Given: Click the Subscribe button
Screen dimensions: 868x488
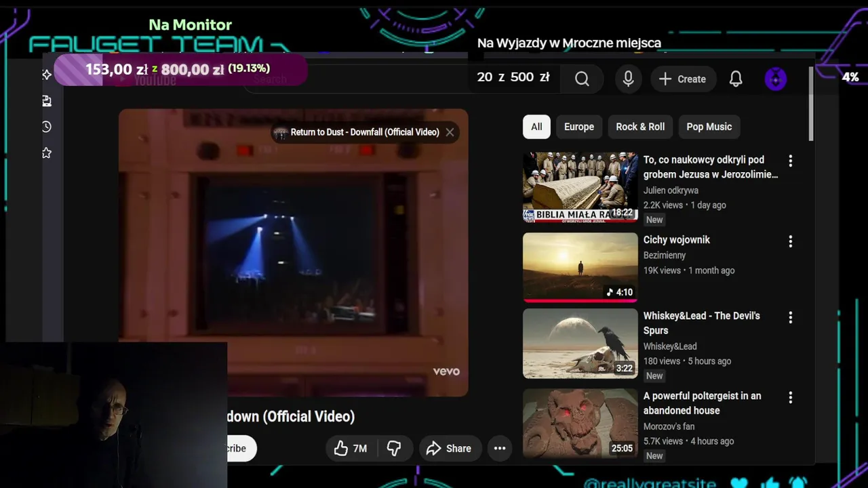Looking at the screenshot, I should (x=241, y=448).
